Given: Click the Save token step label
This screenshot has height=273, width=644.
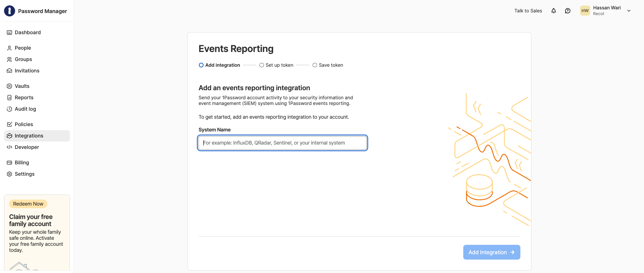Looking at the screenshot, I should click(331, 65).
